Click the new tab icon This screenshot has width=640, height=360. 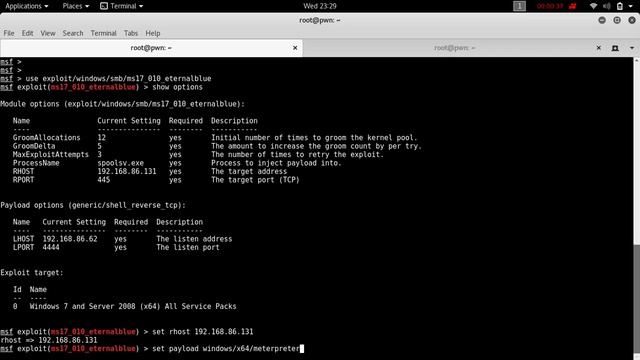[615, 48]
